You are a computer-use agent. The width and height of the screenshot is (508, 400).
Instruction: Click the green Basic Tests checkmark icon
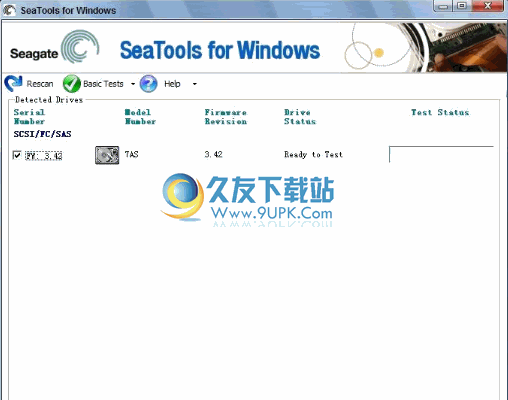click(x=72, y=83)
